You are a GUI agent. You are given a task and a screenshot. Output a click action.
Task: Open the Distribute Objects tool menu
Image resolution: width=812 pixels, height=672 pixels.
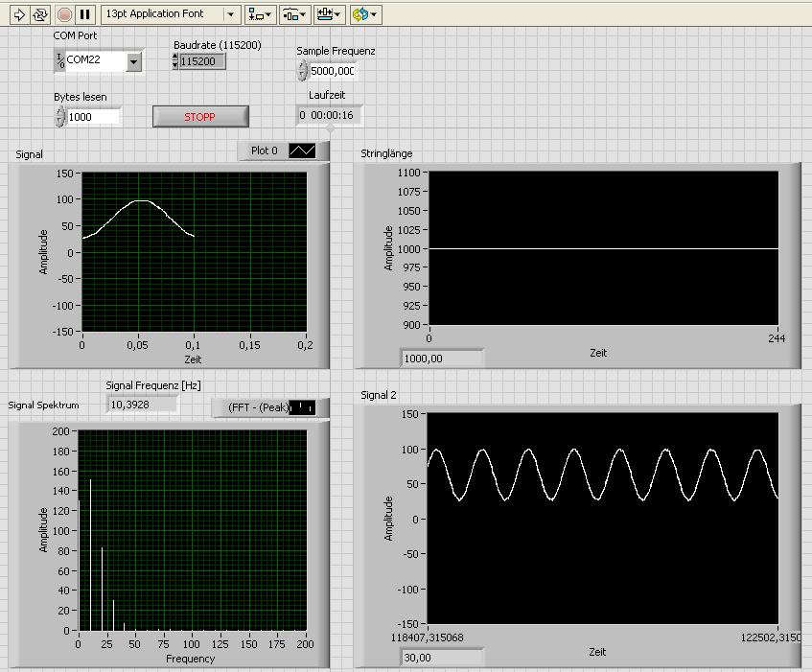(x=294, y=14)
